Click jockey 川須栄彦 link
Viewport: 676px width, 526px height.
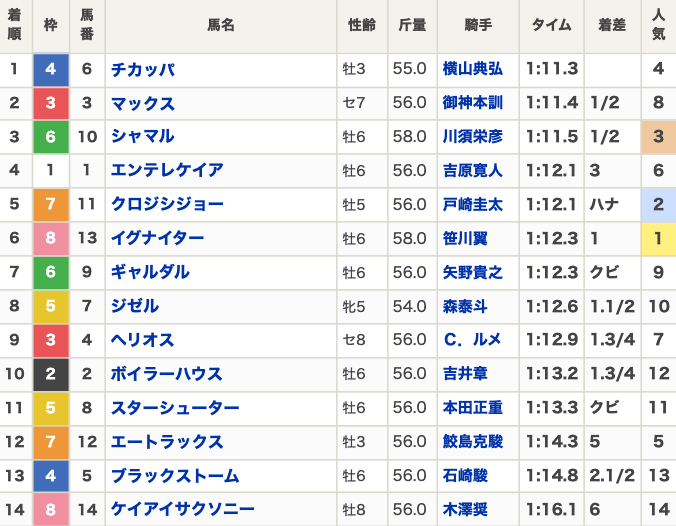click(473, 137)
